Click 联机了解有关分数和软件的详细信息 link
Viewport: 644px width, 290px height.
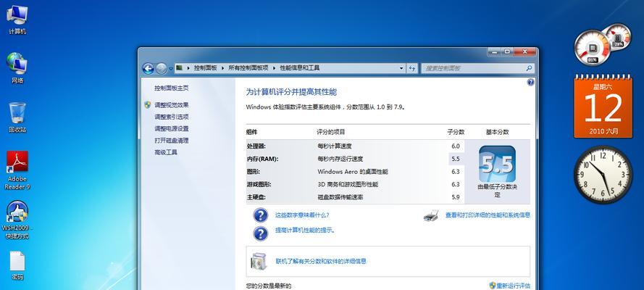[321, 261]
